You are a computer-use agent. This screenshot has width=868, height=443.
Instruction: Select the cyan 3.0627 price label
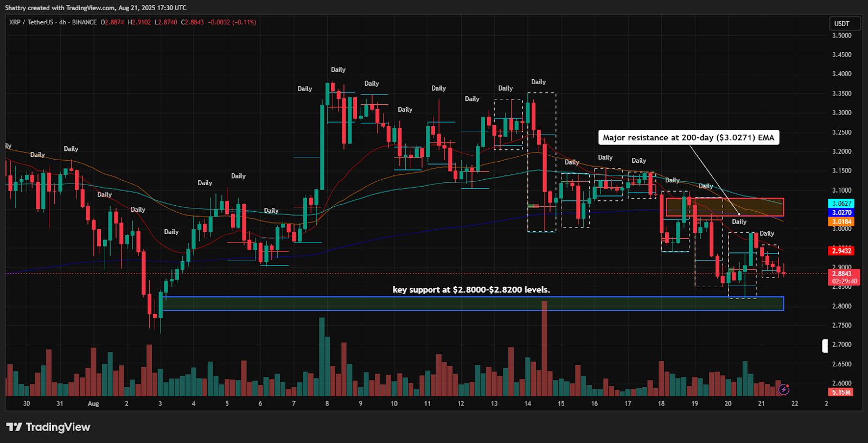(x=841, y=204)
